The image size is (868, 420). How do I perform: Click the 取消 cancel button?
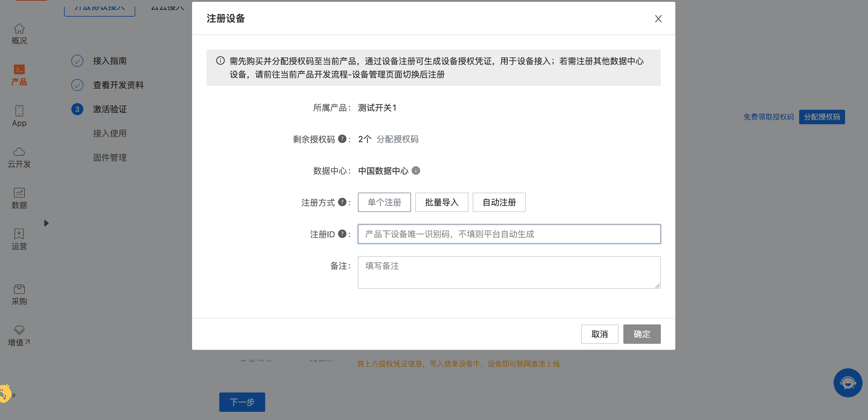point(600,334)
